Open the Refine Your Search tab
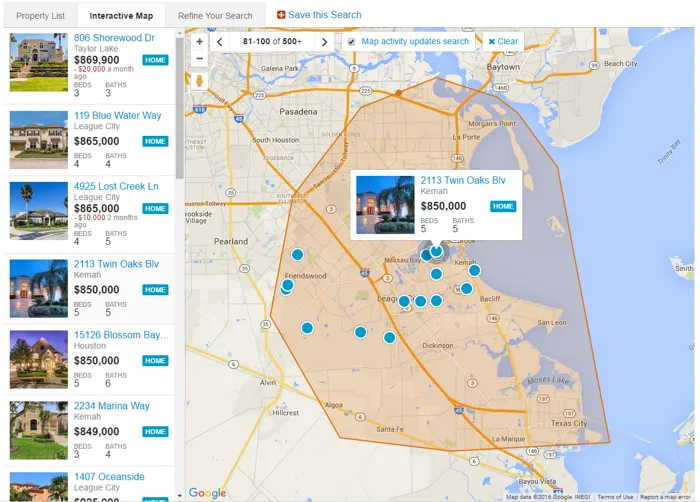 coord(215,16)
